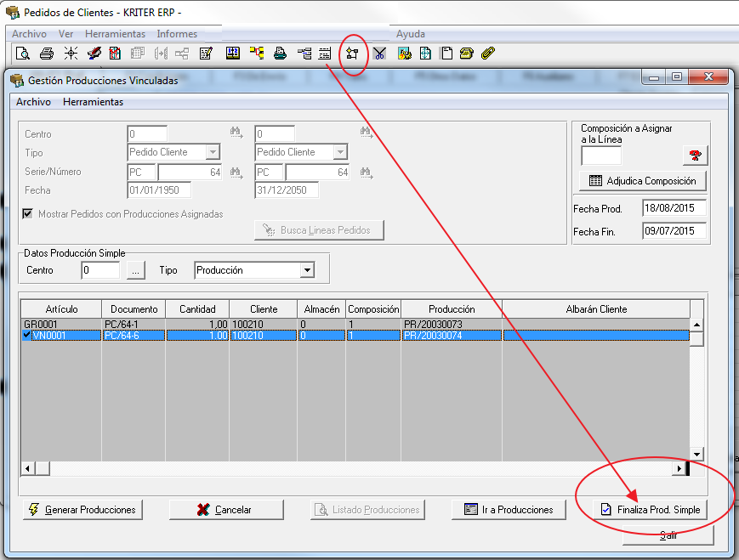Click the structure tree list toolbar icon

[x=304, y=54]
